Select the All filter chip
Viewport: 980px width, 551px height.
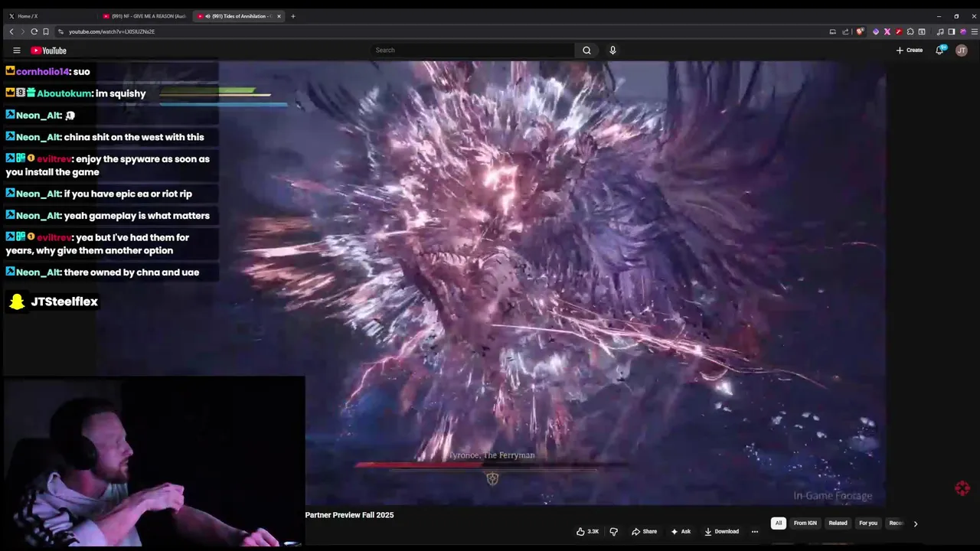pos(778,523)
